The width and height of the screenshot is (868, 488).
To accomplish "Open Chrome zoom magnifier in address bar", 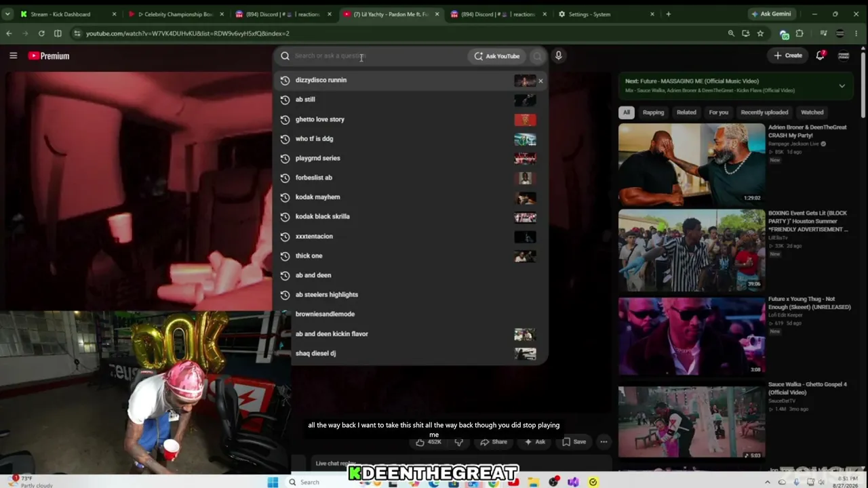I will [731, 33].
